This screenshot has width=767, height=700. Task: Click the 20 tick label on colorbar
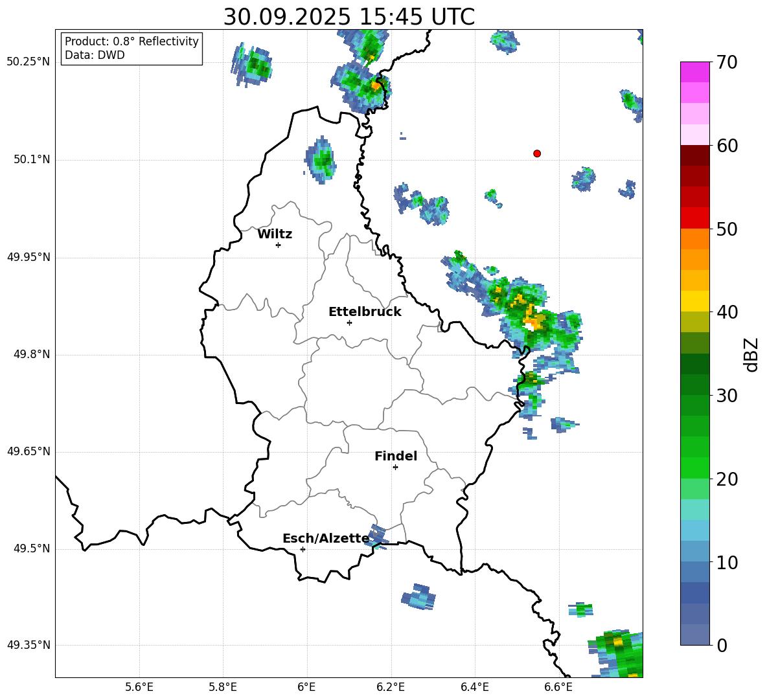coord(727,479)
